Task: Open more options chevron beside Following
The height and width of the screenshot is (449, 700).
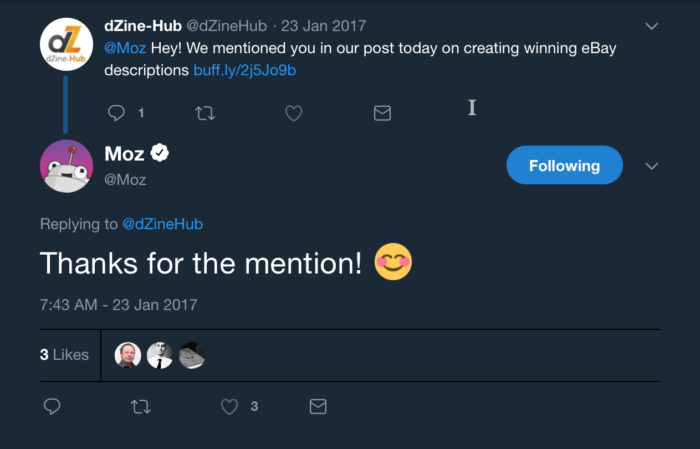Action: point(653,166)
